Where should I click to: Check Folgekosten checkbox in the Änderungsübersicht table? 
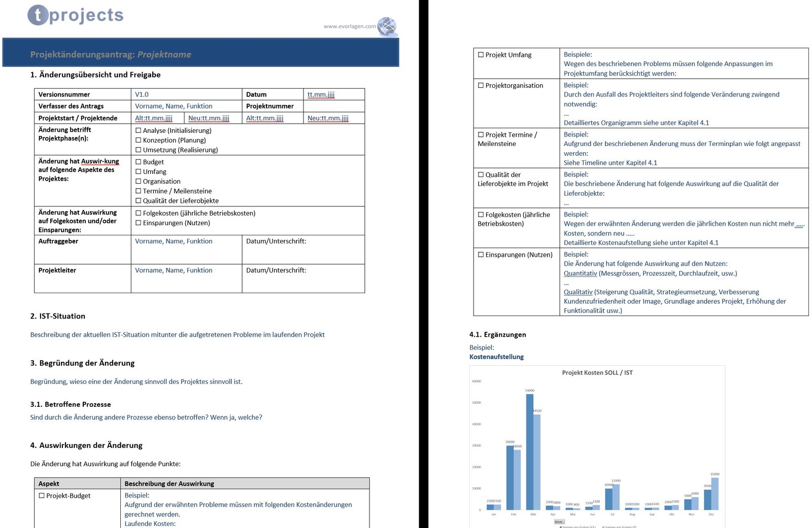click(138, 213)
